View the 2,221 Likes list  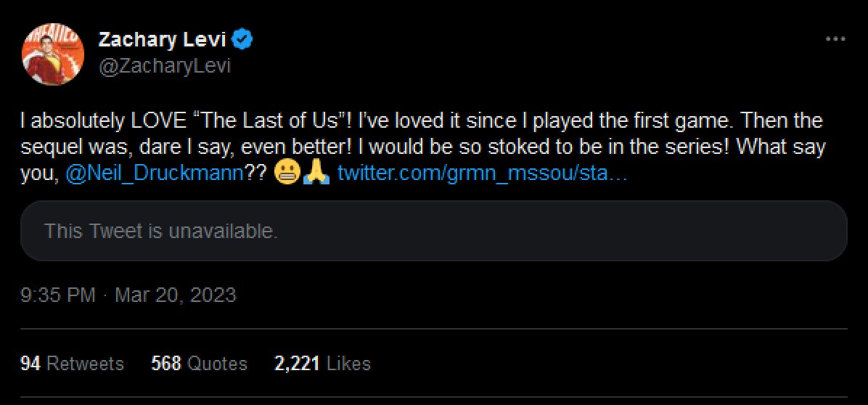pos(322,363)
